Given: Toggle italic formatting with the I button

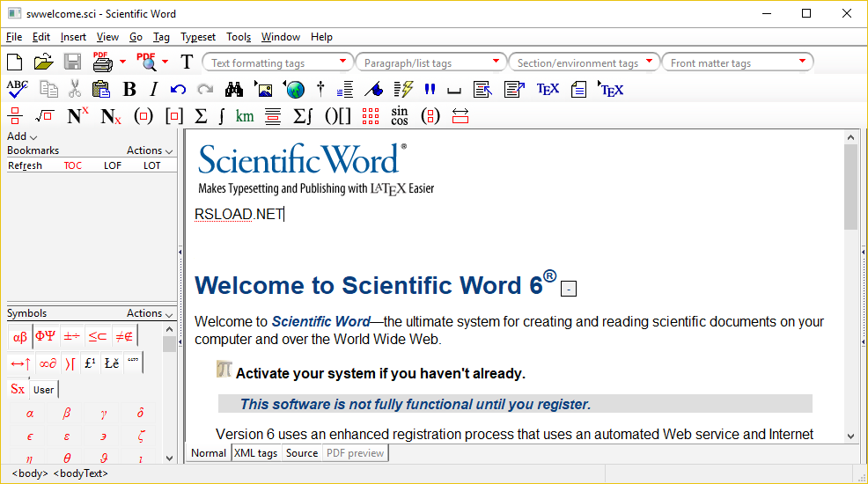Looking at the screenshot, I should [154, 89].
